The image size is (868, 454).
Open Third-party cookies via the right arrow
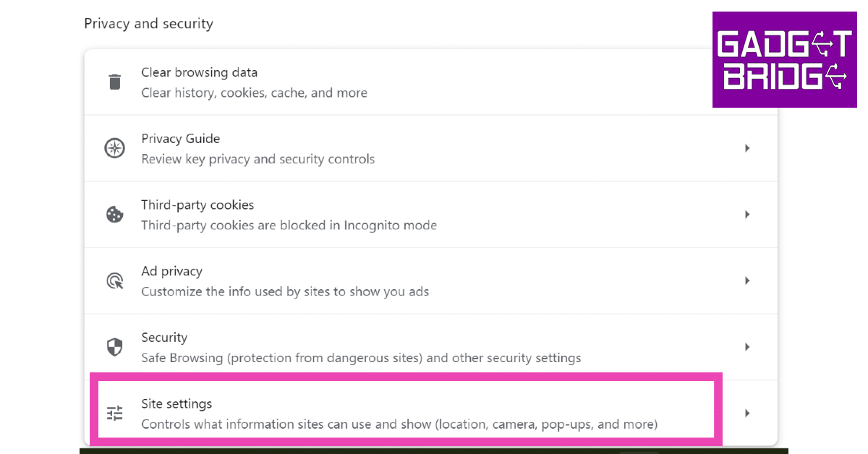(x=747, y=215)
